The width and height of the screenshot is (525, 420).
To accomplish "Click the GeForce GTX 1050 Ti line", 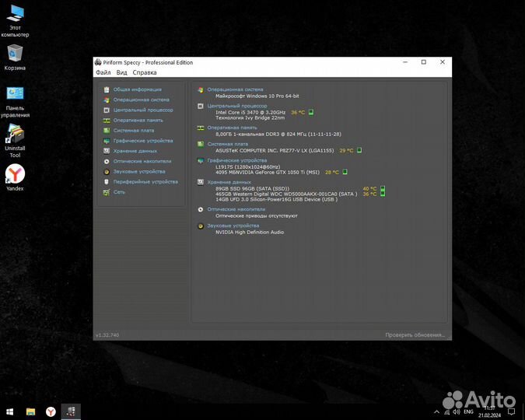I will coord(268,172).
